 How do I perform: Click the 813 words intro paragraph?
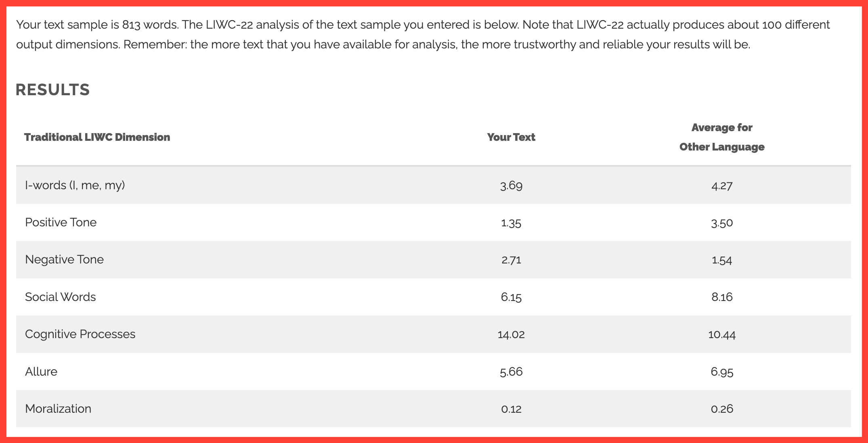(x=423, y=34)
